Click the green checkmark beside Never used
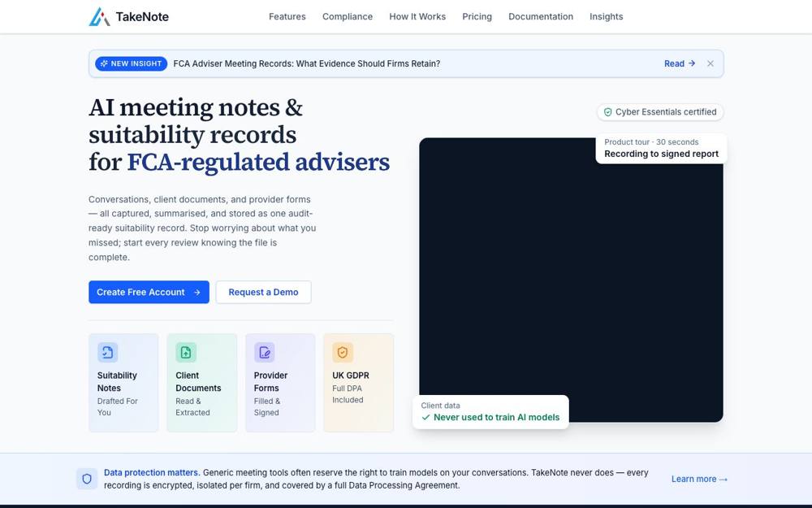This screenshot has height=508, width=812. 425,417
